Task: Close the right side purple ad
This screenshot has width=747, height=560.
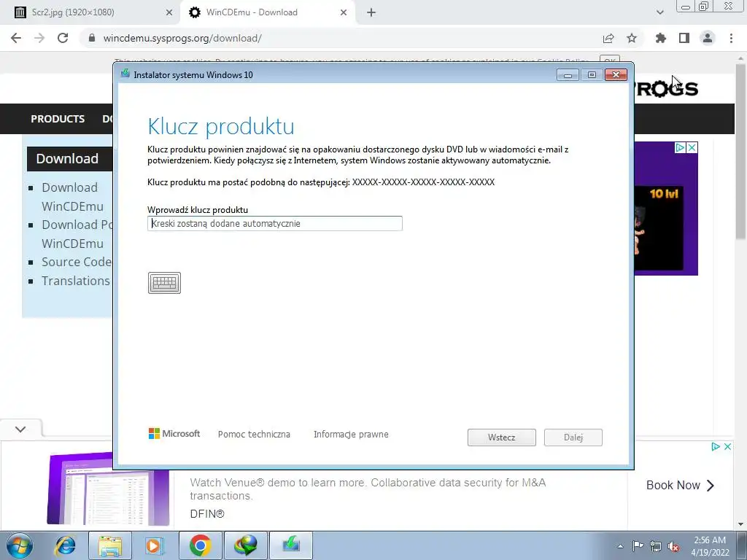Action: pyautogui.click(x=692, y=147)
